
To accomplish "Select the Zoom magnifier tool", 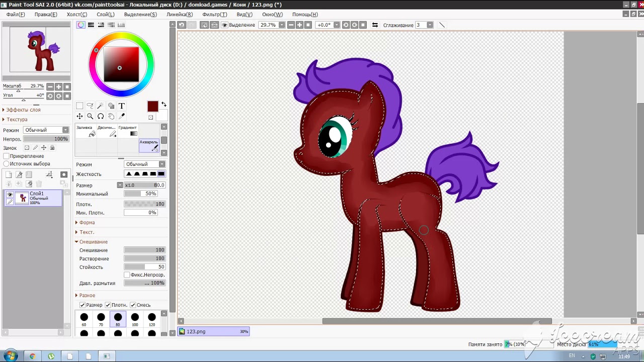I will point(90,116).
